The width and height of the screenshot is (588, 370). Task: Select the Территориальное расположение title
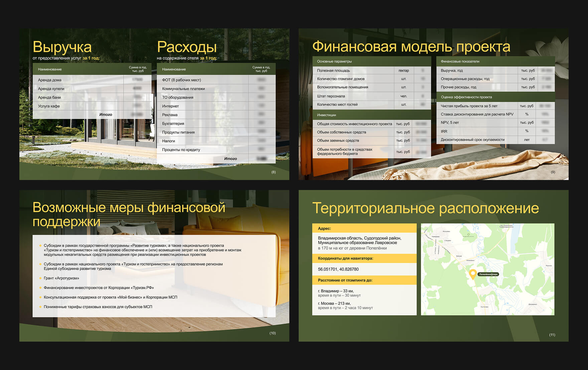pyautogui.click(x=425, y=208)
